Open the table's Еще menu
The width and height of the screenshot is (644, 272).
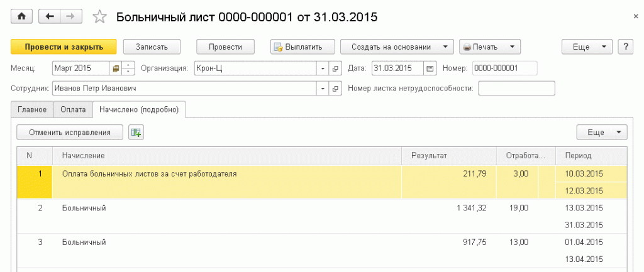click(x=602, y=133)
